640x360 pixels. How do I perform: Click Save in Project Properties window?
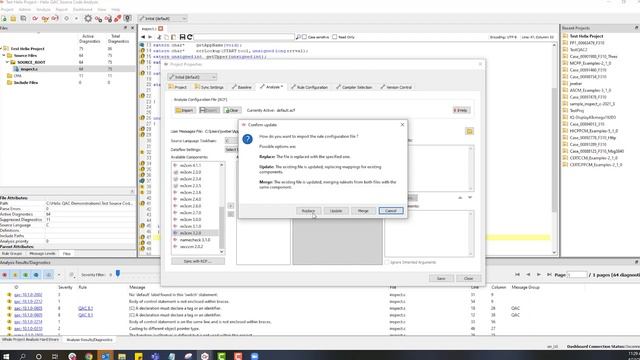tap(441, 278)
